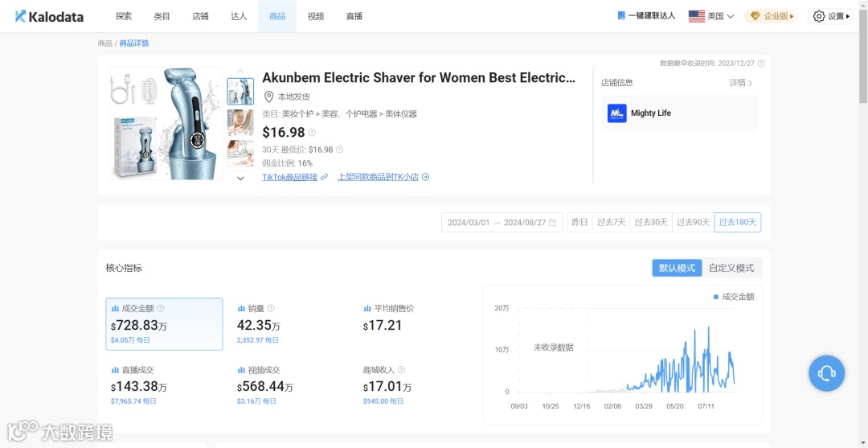
Task: Click the 佣金比例 16% text
Action: 287,163
